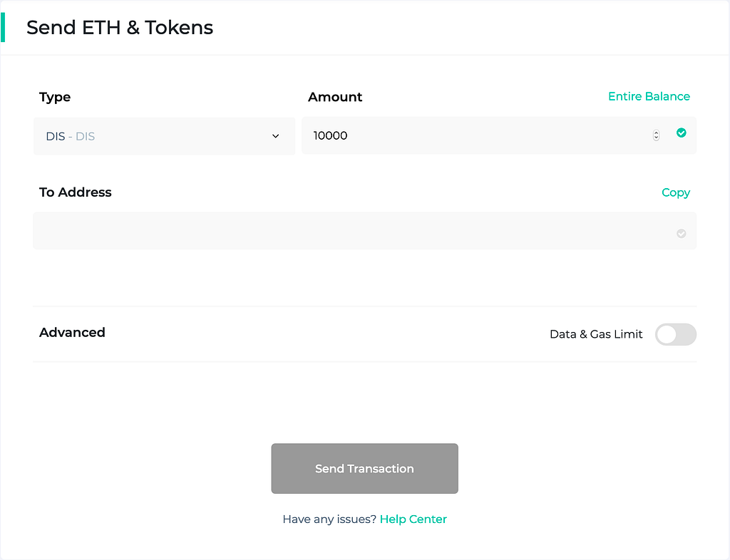Click inside the To Address input
This screenshot has width=730, height=560.
pos(349,231)
